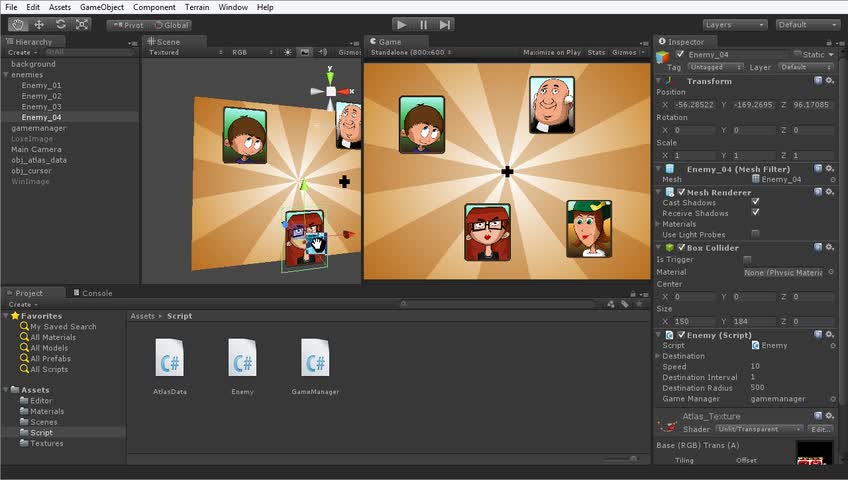Open the GameObject menu
The image size is (848, 480).
pyautogui.click(x=102, y=7)
